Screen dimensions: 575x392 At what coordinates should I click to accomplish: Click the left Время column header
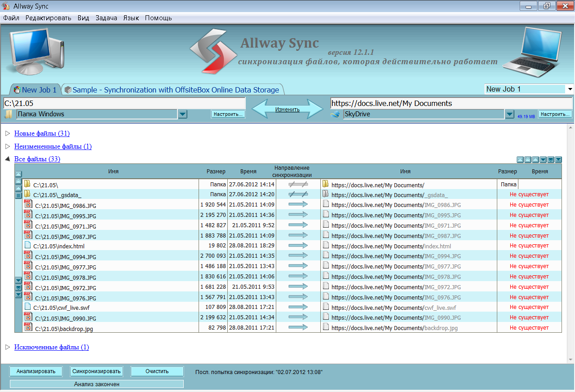pos(248,172)
